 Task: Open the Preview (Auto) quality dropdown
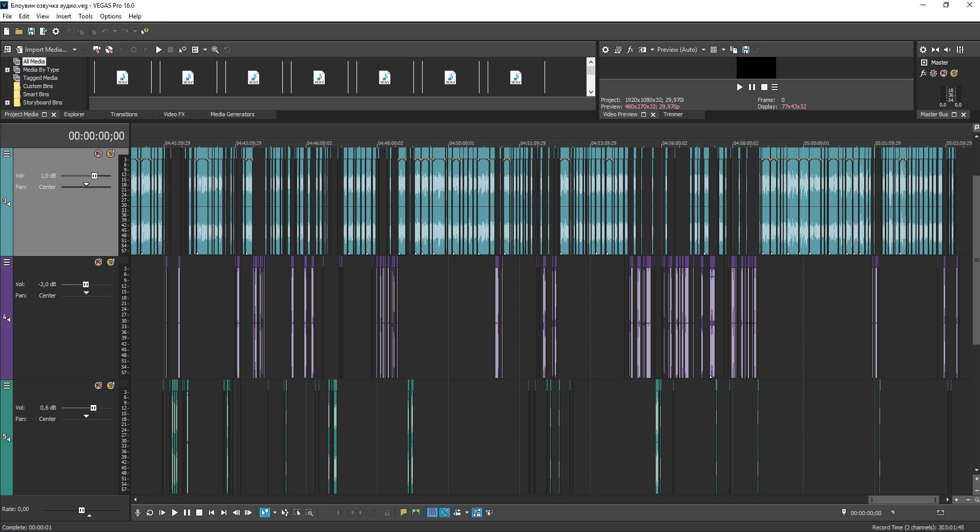pyautogui.click(x=703, y=50)
